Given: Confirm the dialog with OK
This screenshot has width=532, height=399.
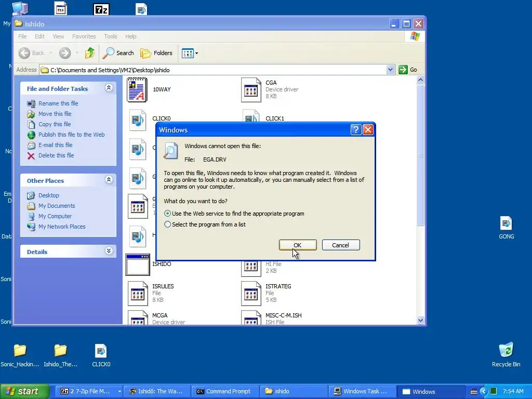Looking at the screenshot, I should click(x=298, y=245).
